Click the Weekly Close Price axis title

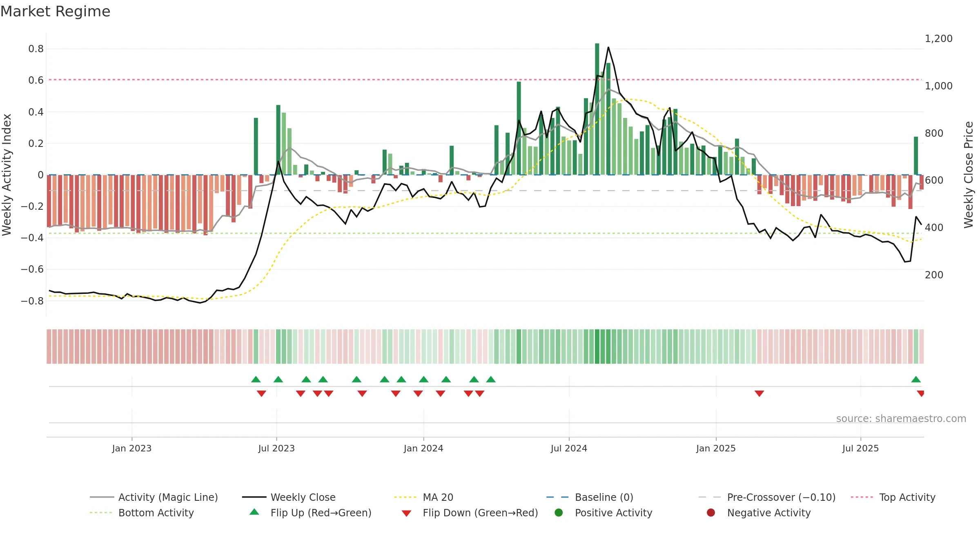pos(969,175)
